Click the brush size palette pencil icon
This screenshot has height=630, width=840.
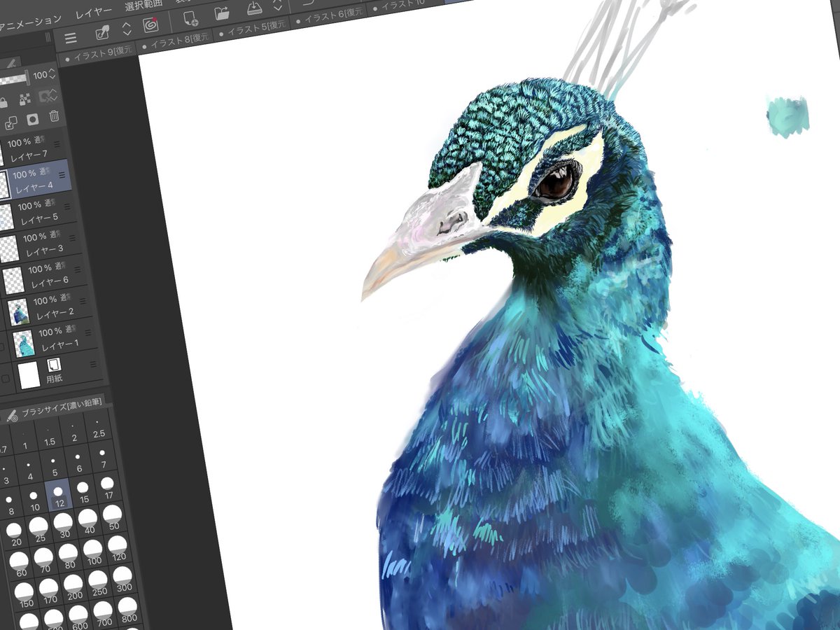click(x=11, y=416)
